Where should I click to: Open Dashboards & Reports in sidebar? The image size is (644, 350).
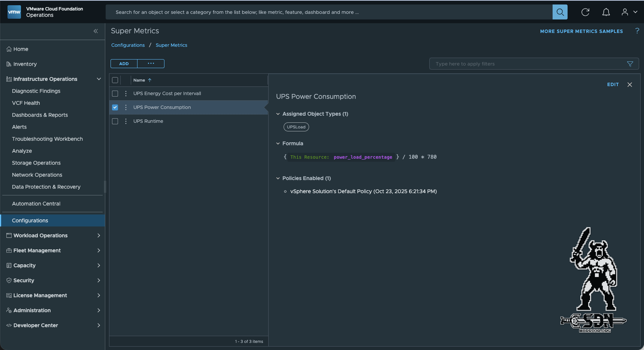click(40, 115)
